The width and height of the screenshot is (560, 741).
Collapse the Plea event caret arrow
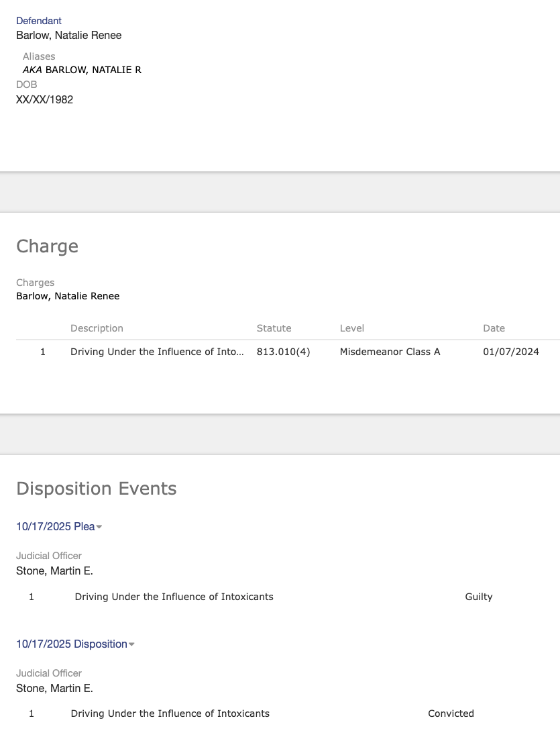[99, 528]
